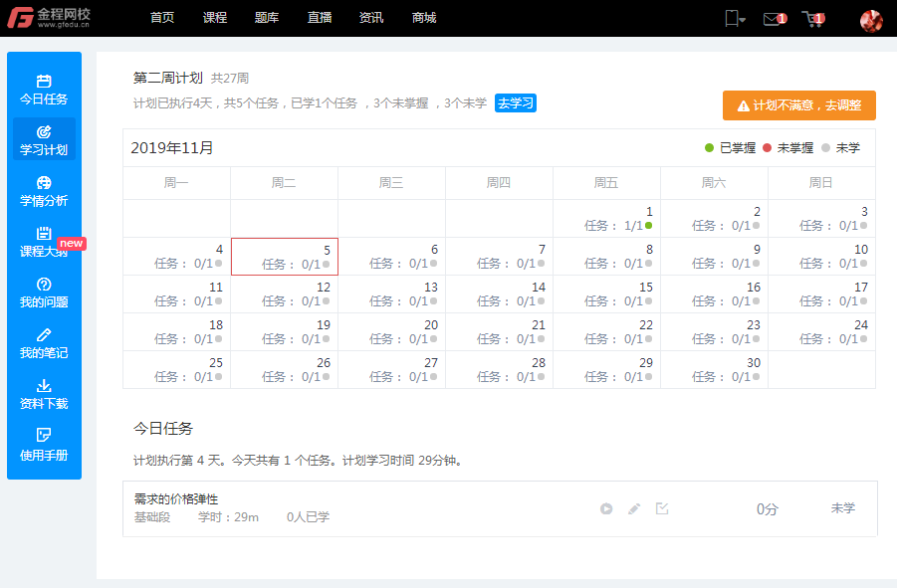Open 今日任务 in the sidebar
This screenshot has width=897, height=588.
(x=44, y=90)
